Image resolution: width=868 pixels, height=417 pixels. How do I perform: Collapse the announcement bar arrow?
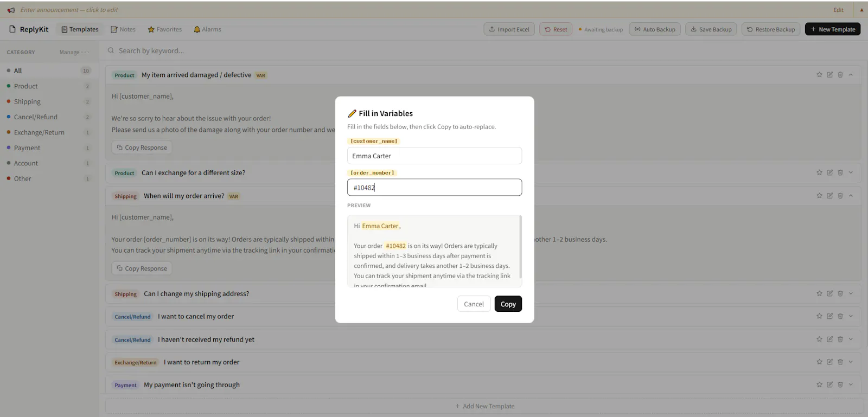pos(861,10)
